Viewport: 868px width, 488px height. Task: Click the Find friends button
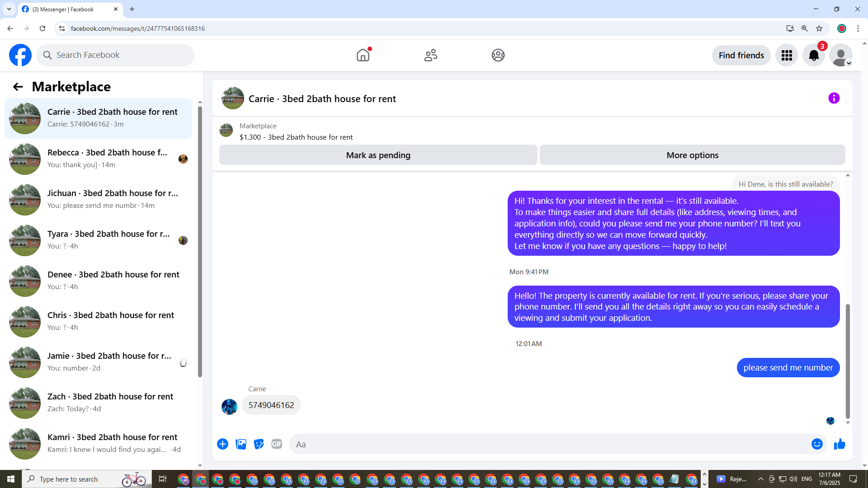pyautogui.click(x=741, y=55)
